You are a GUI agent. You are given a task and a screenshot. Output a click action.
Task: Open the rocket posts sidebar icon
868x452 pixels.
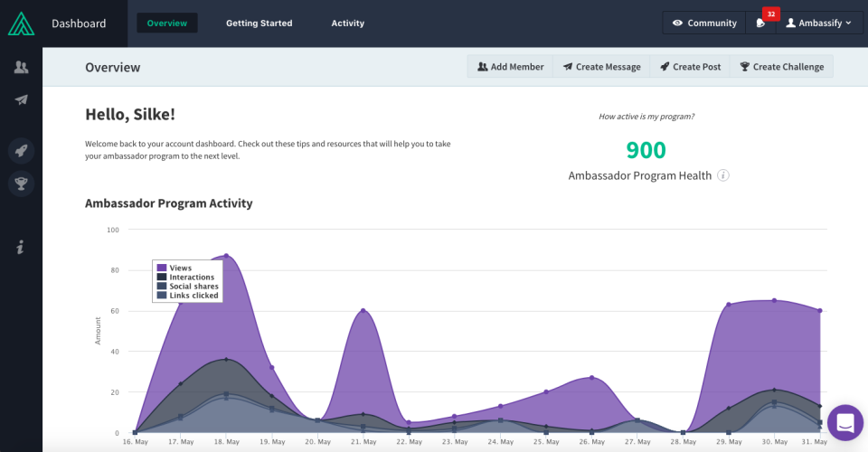[21, 150]
